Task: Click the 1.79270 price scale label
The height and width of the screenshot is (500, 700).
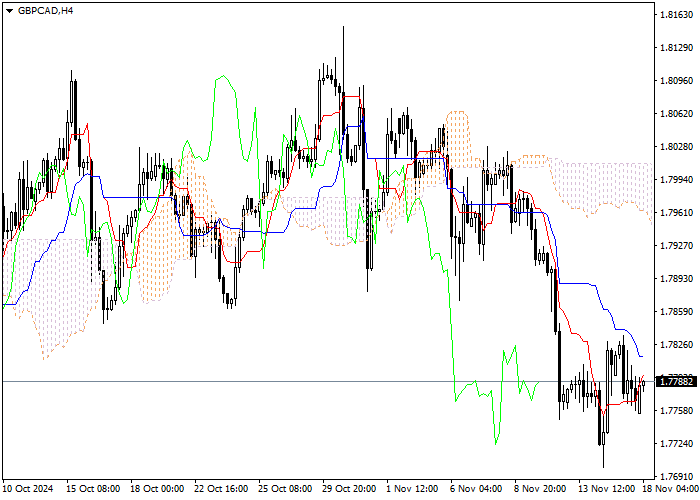Action: 676,246
